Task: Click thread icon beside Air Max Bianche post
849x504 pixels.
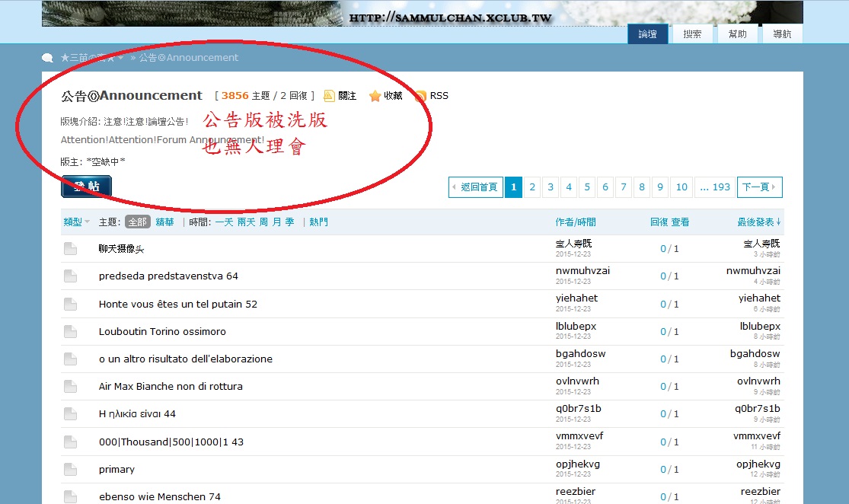Action: pos(70,387)
